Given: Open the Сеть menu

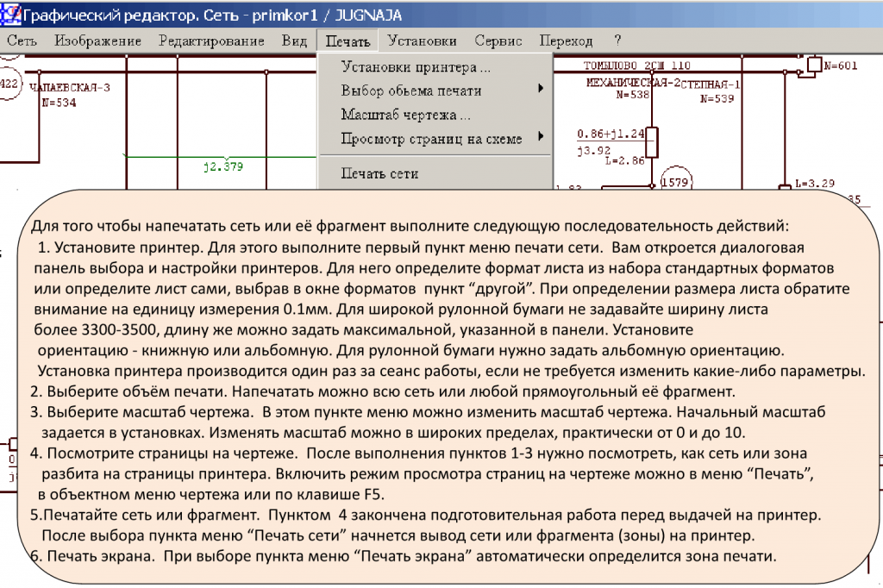Looking at the screenshot, I should coord(22,40).
